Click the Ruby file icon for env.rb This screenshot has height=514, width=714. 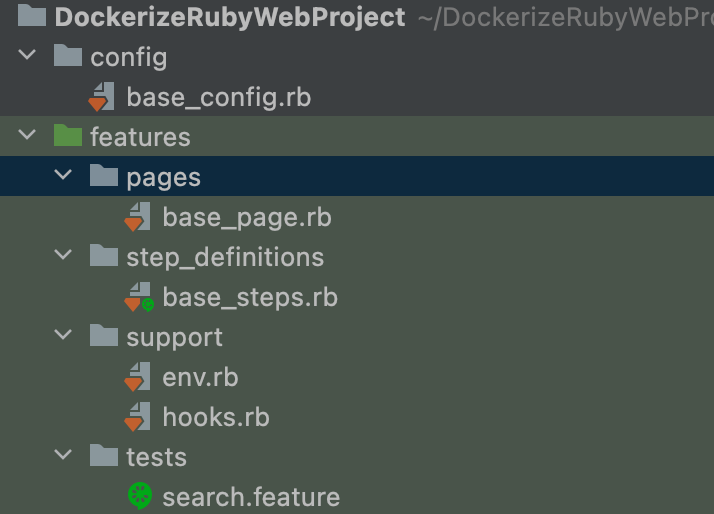point(137,377)
